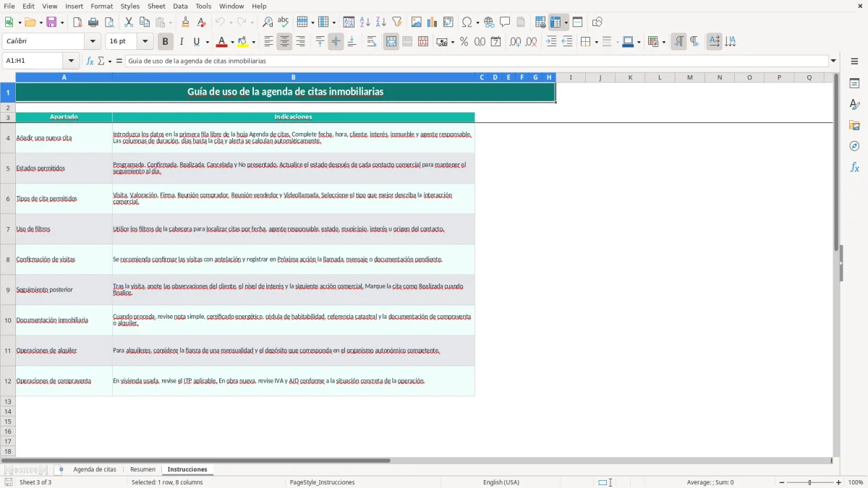The image size is (868, 488).
Task: Click the Split Window icon
Action: point(577,22)
